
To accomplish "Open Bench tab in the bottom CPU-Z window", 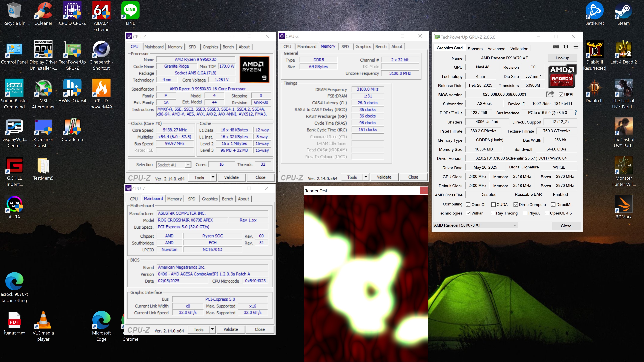I will [x=227, y=199].
